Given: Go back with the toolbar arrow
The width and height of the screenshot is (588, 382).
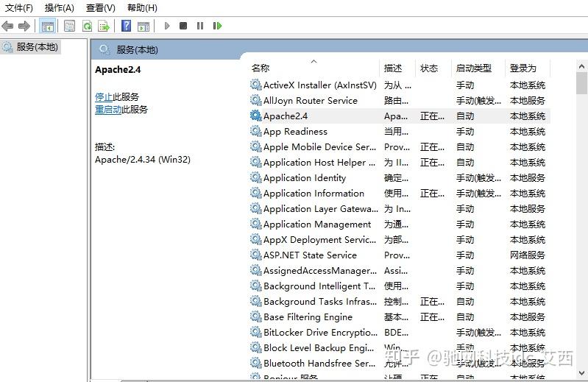Looking at the screenshot, I should tap(7, 26).
